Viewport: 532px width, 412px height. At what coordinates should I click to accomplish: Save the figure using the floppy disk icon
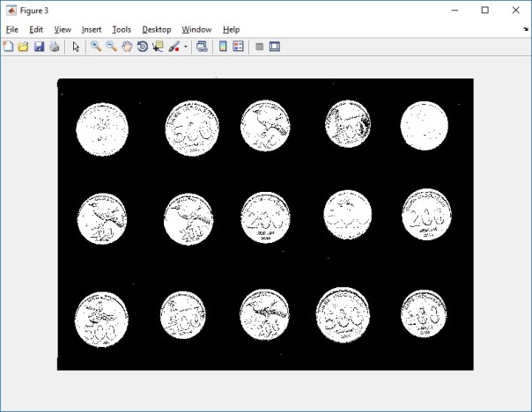(x=39, y=47)
